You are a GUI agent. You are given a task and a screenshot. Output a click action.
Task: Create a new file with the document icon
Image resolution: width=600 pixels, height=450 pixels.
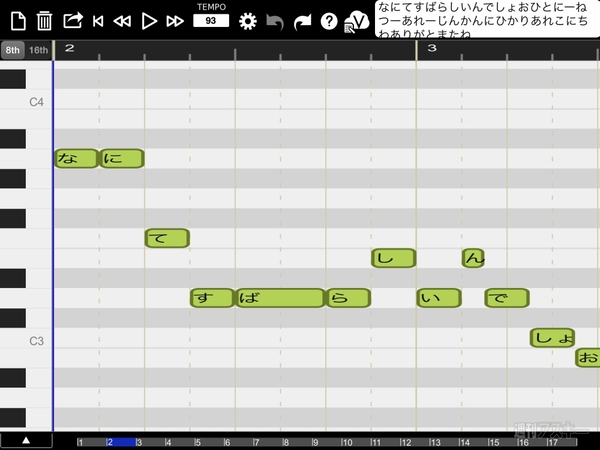pyautogui.click(x=18, y=21)
